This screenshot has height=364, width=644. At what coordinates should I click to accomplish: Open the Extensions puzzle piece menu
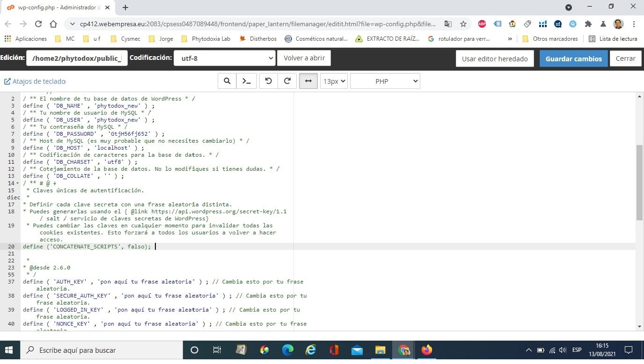coord(588,24)
